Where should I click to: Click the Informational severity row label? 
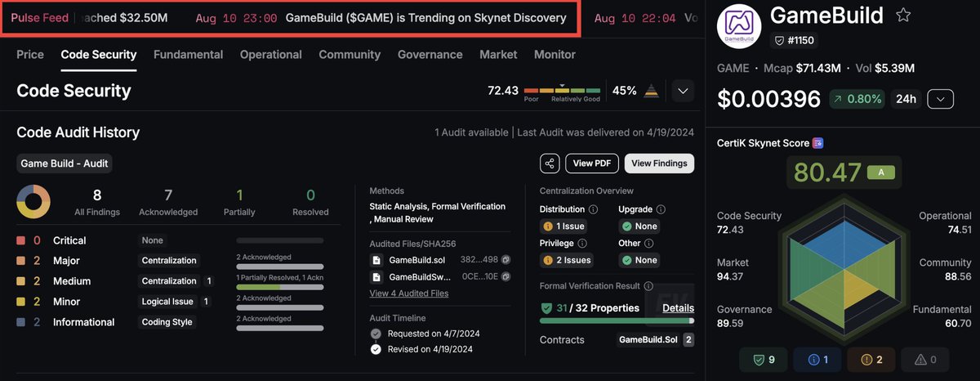[x=84, y=322]
